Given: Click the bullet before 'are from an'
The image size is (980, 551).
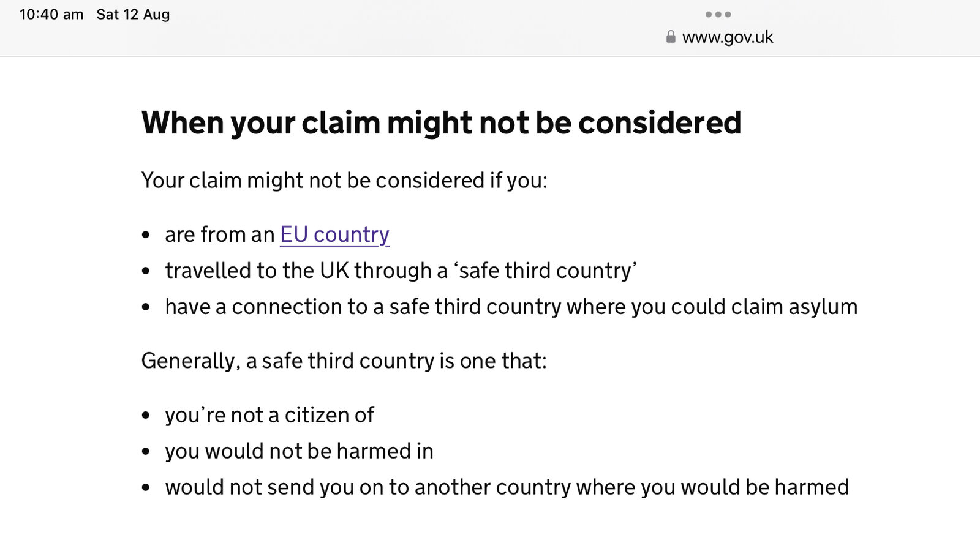Looking at the screenshot, I should point(146,235).
